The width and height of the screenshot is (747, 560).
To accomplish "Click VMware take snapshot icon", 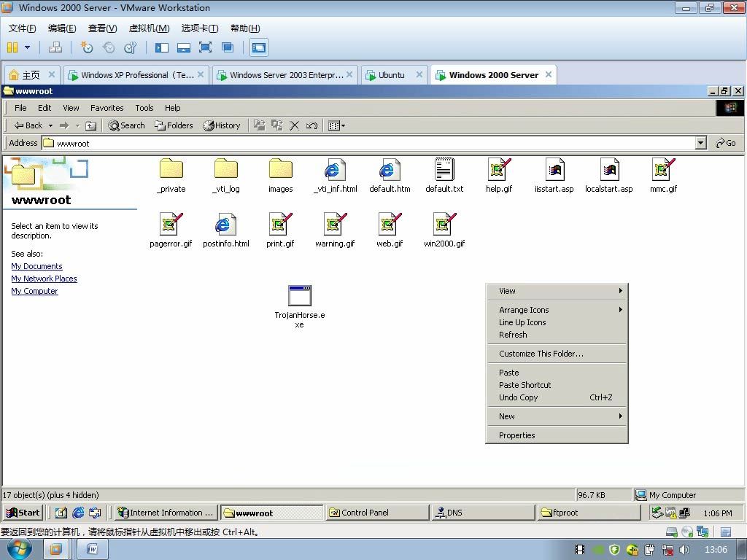I will coord(87,47).
